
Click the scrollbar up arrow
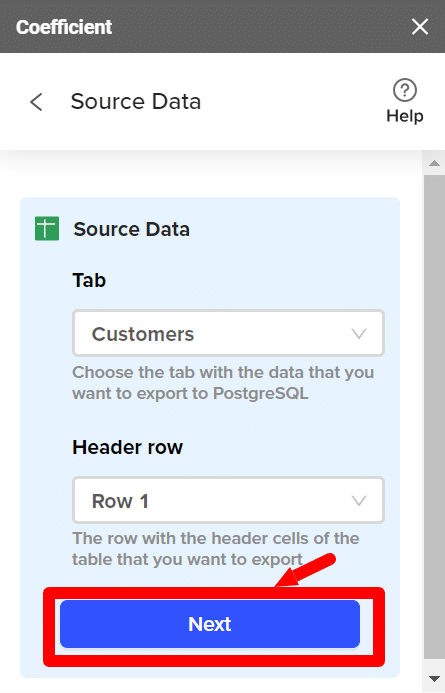(x=434, y=163)
